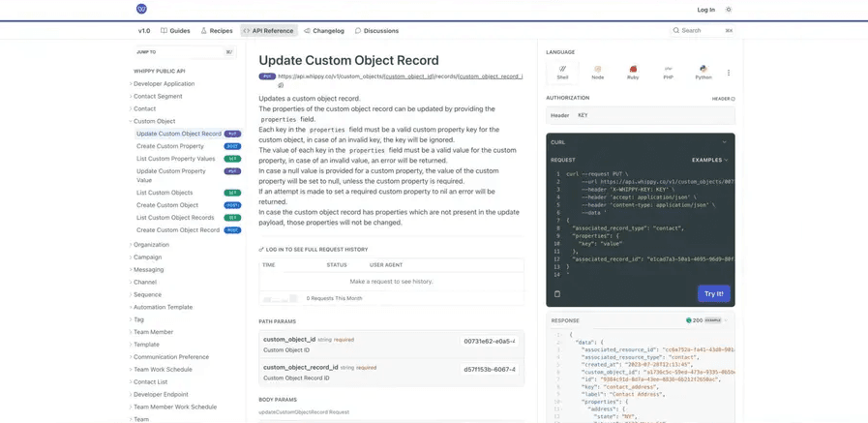This screenshot has height=423, width=868.
Task: Expand the Team Work Schedule section
Action: (x=163, y=370)
